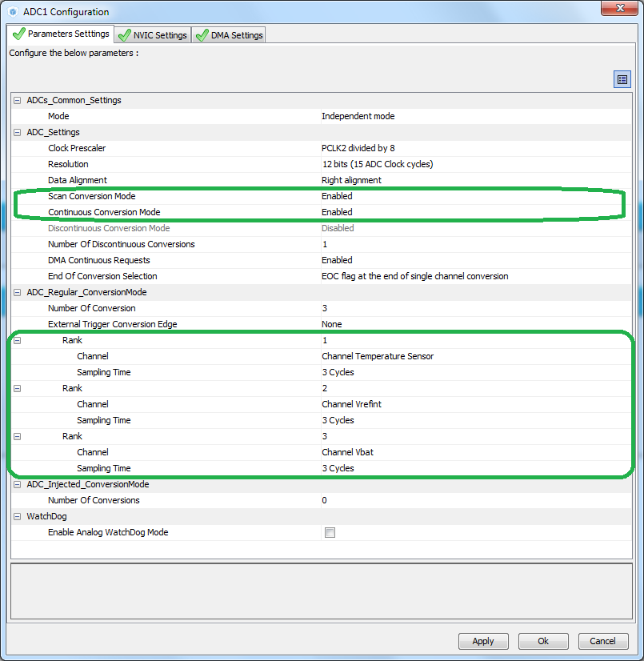Click the Ok button
Image resolution: width=644 pixels, height=661 pixels.
click(543, 641)
